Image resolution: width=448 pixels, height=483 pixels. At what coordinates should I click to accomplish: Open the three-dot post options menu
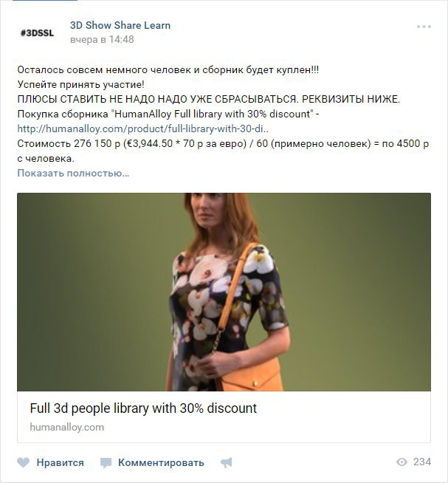pos(424,27)
